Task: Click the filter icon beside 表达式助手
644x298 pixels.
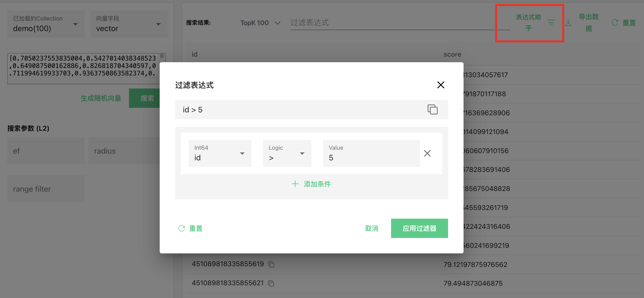Action: click(x=551, y=23)
